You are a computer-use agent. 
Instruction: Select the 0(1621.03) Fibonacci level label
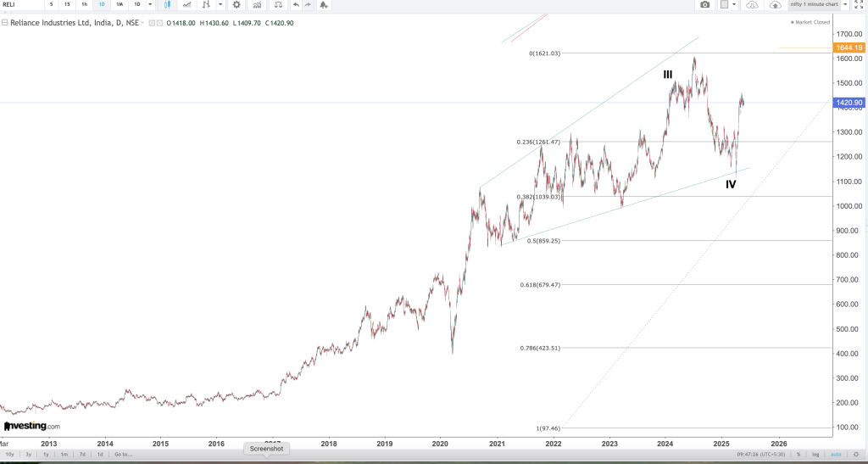click(545, 53)
